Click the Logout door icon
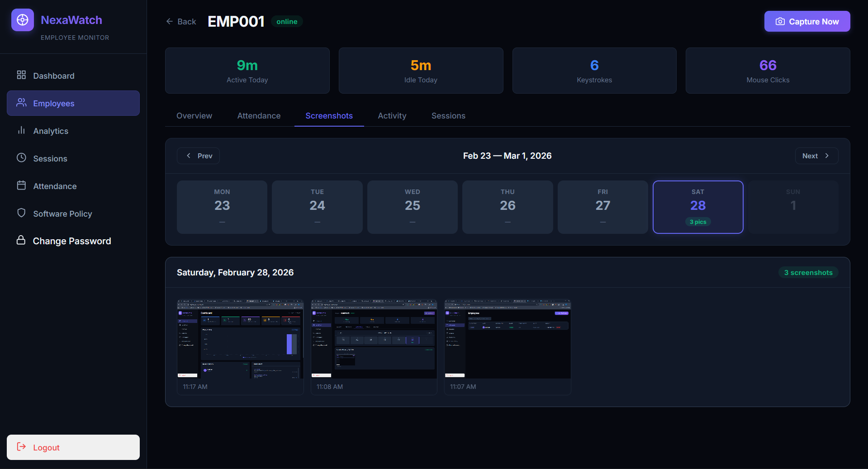868x469 pixels. coord(21,447)
